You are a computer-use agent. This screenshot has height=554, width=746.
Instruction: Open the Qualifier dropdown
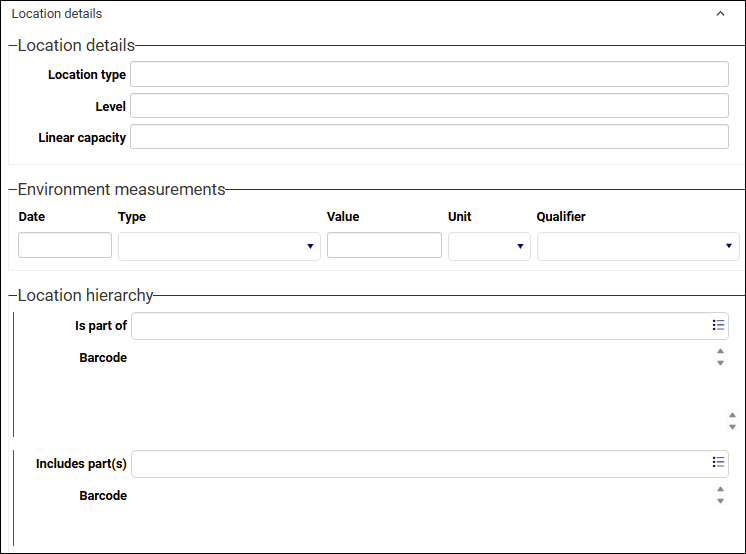[x=638, y=246]
